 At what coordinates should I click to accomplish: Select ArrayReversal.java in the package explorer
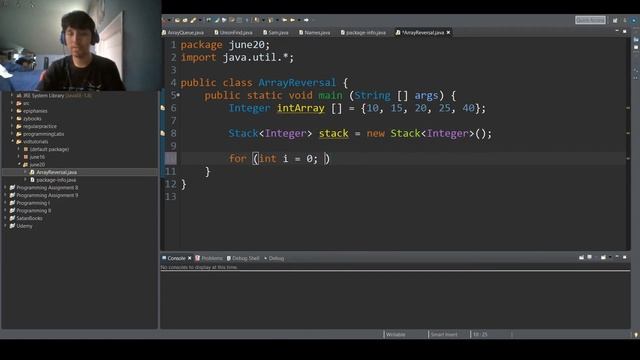pos(56,172)
